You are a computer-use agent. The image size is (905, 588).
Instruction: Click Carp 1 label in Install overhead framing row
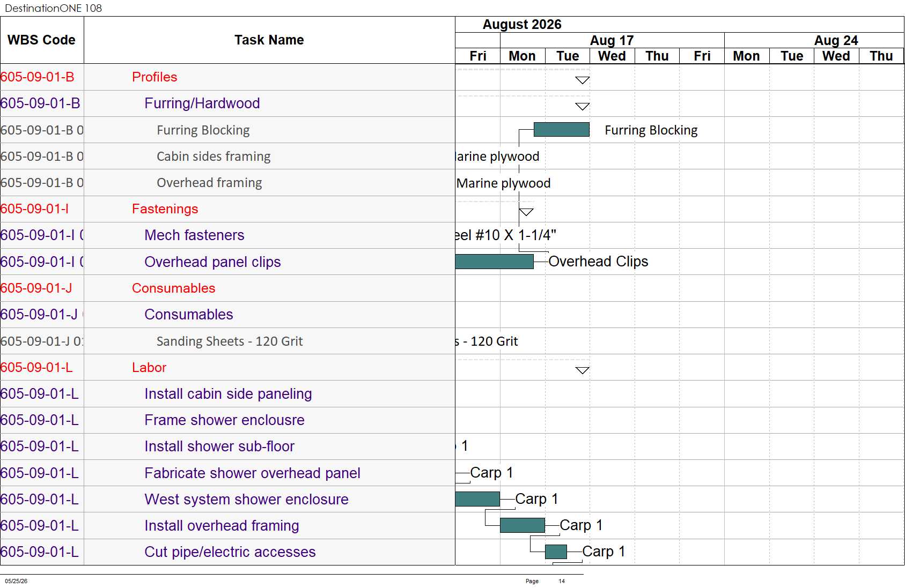click(581, 525)
